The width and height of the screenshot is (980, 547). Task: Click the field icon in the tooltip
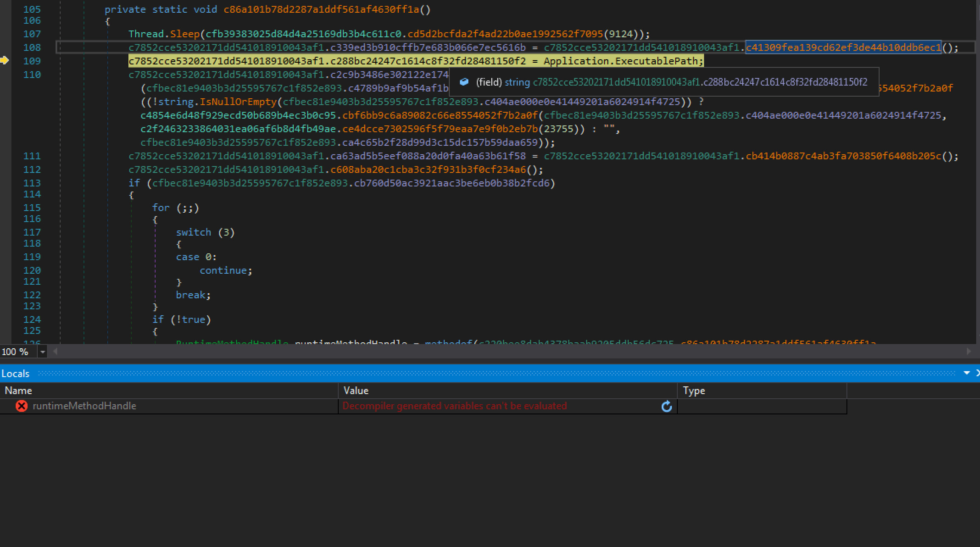point(464,82)
